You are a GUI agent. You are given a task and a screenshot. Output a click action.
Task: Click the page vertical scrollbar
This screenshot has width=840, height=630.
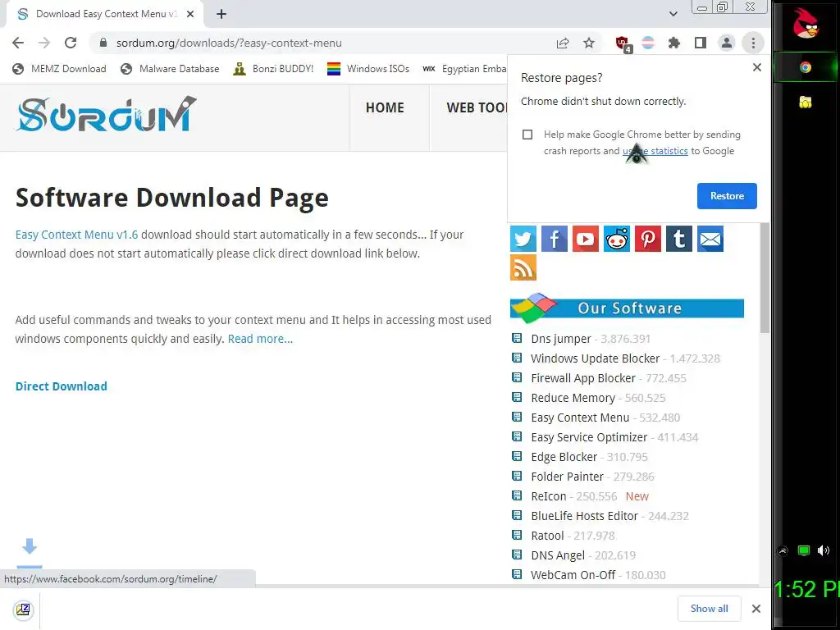(765, 279)
